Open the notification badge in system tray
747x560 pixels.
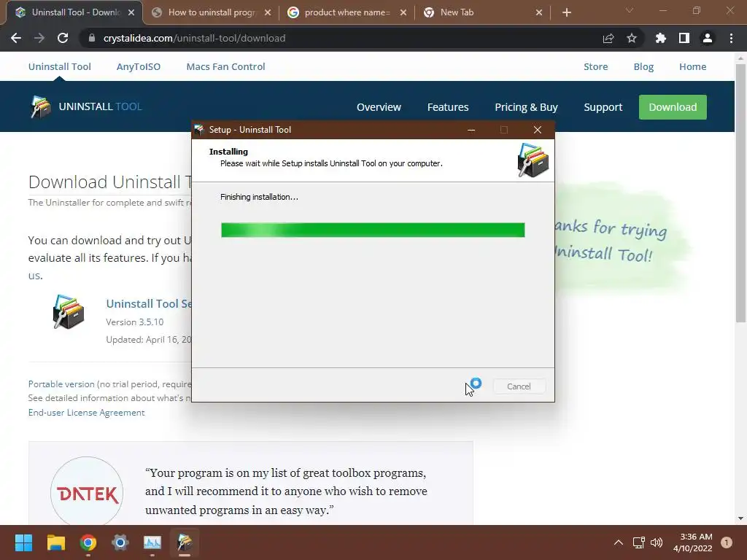(x=727, y=542)
